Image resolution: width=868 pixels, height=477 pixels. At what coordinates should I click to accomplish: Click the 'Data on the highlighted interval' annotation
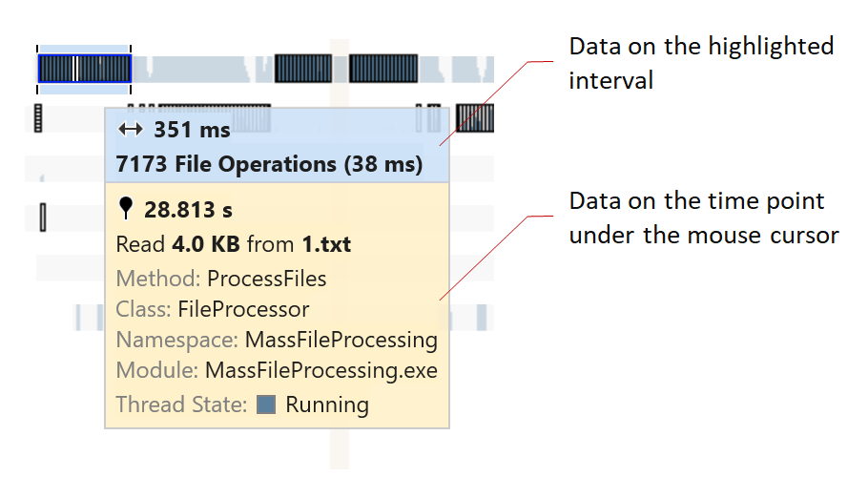701,63
